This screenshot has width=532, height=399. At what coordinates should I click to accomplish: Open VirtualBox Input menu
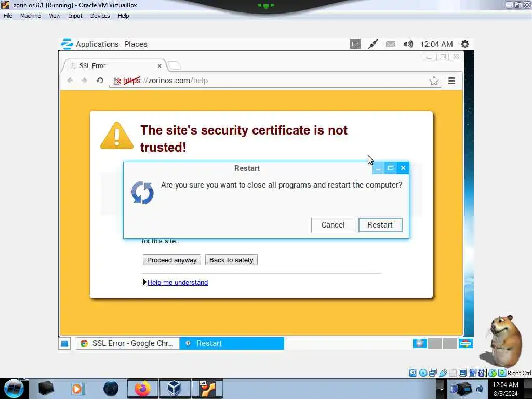tap(75, 16)
